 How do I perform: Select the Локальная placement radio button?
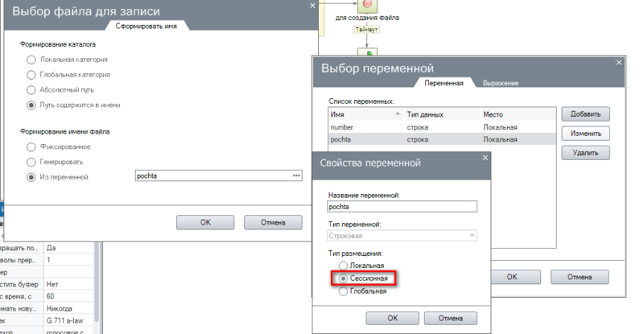345,266
